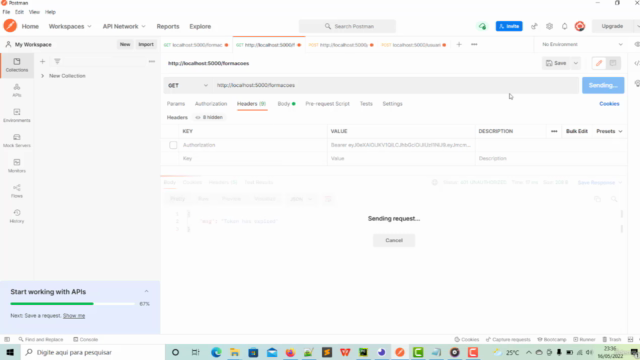Switch to the Authorization tab

point(211,104)
